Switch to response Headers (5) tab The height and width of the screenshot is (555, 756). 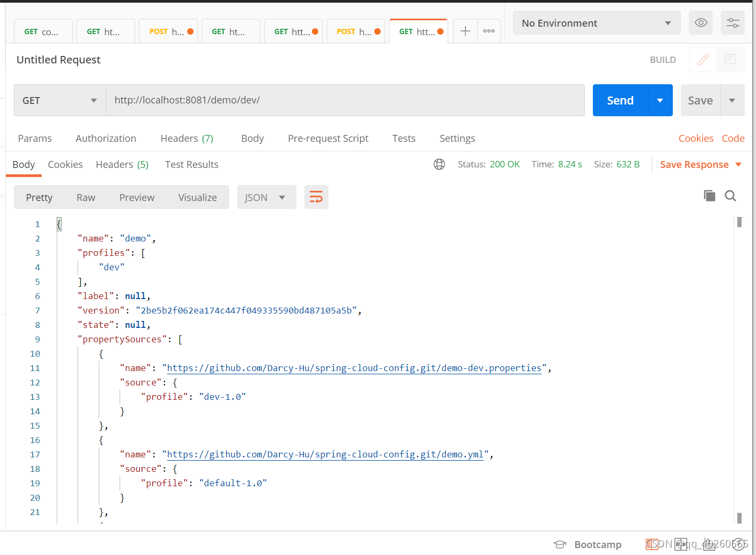click(122, 164)
